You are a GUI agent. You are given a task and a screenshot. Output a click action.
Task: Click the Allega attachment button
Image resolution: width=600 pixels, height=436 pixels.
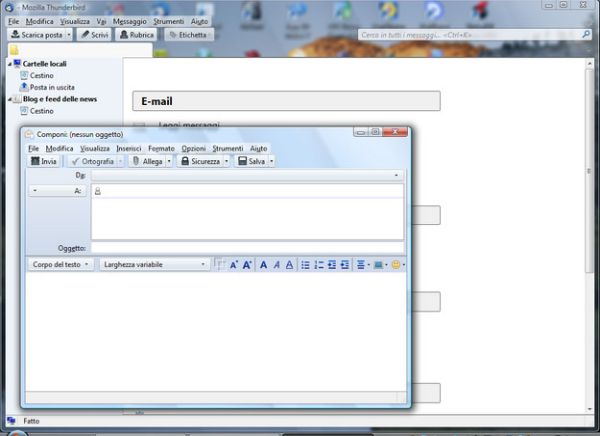(x=146, y=161)
